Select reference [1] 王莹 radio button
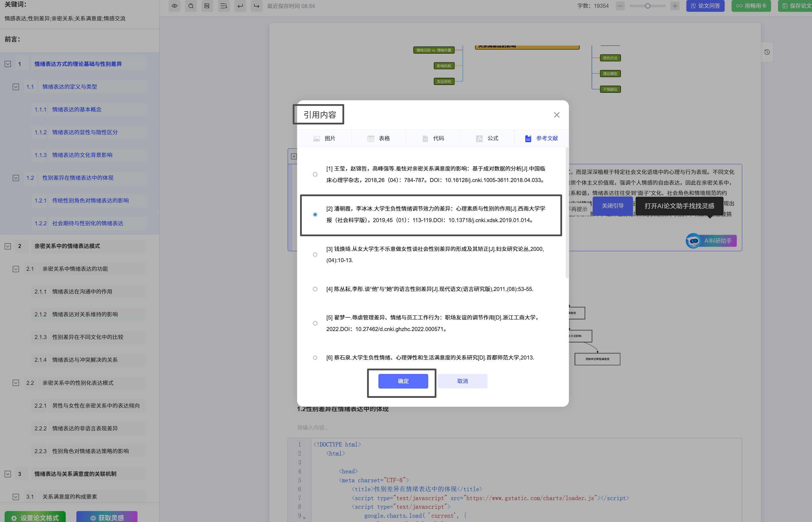The height and width of the screenshot is (522, 812). 315,174
